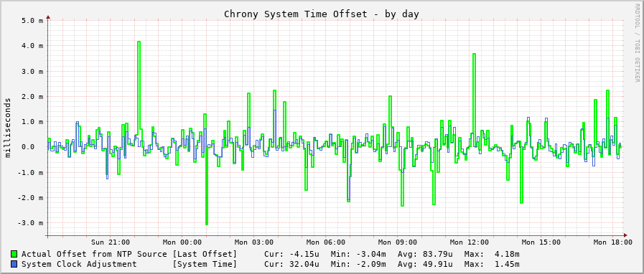Click the "Min: -2.09m" value
Screen dimensions: 644x274
(x=358, y=264)
